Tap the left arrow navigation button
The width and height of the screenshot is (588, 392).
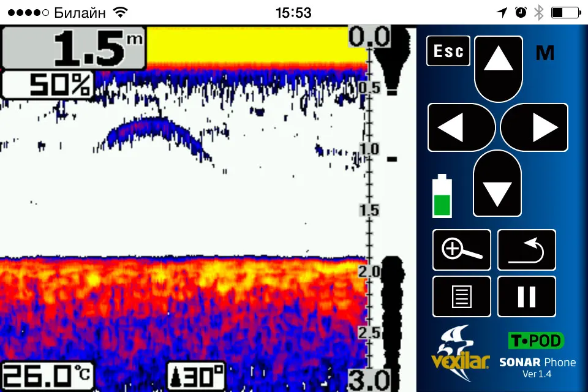click(x=462, y=127)
